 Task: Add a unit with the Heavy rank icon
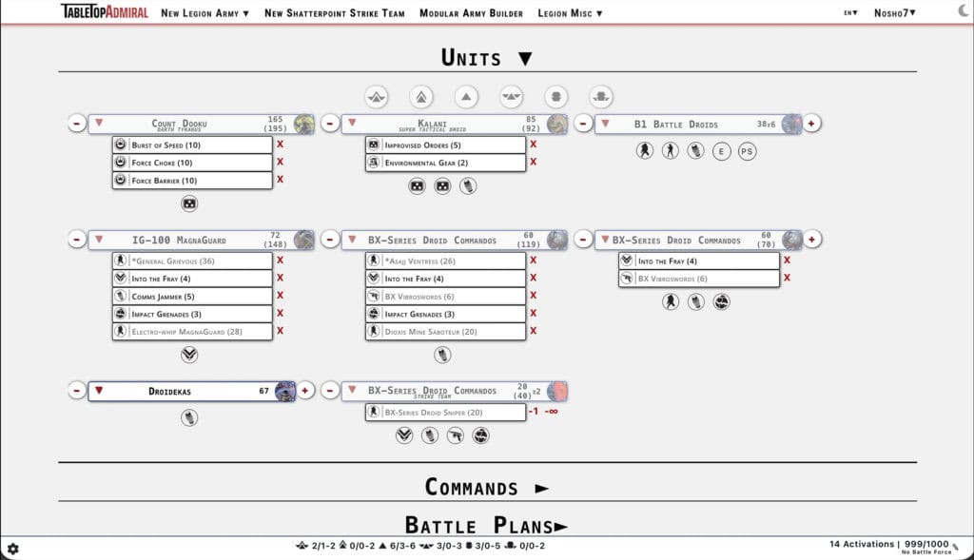click(x=601, y=97)
